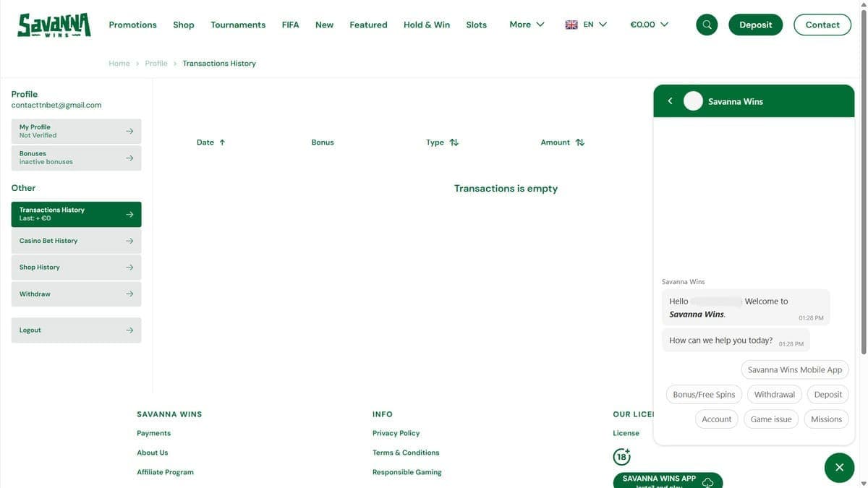Open the Tournaments menu item
This screenshot has height=488, width=868.
[x=238, y=25]
